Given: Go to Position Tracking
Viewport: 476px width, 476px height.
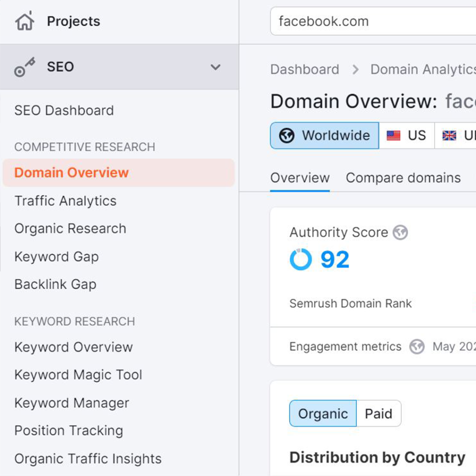Looking at the screenshot, I should [x=69, y=431].
